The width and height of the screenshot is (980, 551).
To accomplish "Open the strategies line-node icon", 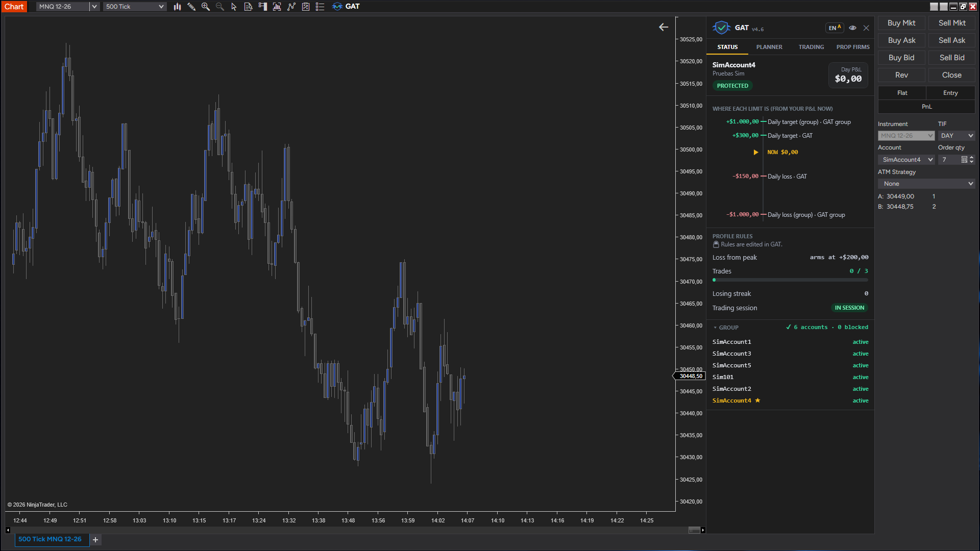I will click(x=291, y=7).
